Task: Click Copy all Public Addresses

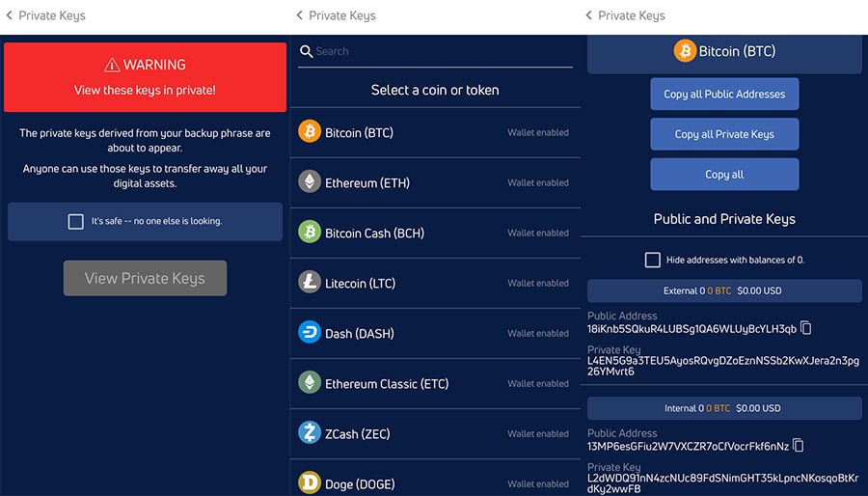Action: pyautogui.click(x=724, y=95)
